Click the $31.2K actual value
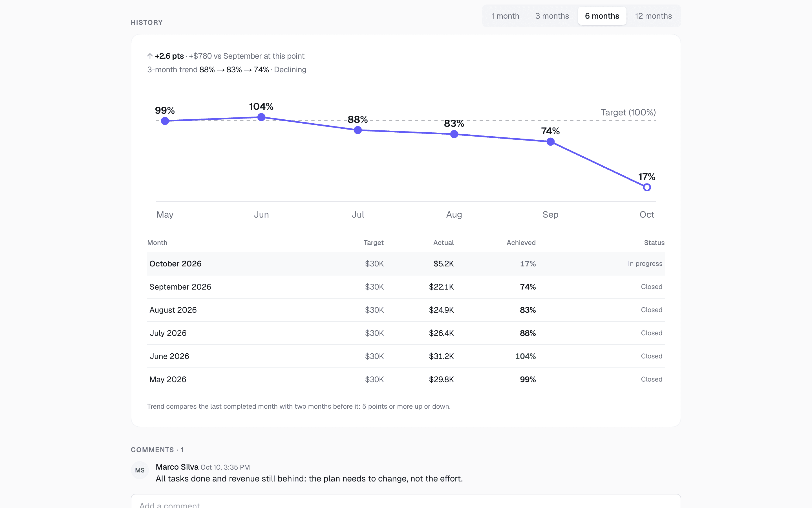Viewport: 812px width, 508px height. [441, 356]
